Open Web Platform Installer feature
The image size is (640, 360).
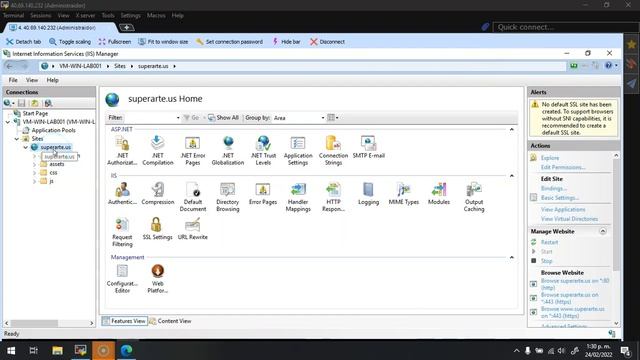[x=158, y=279]
